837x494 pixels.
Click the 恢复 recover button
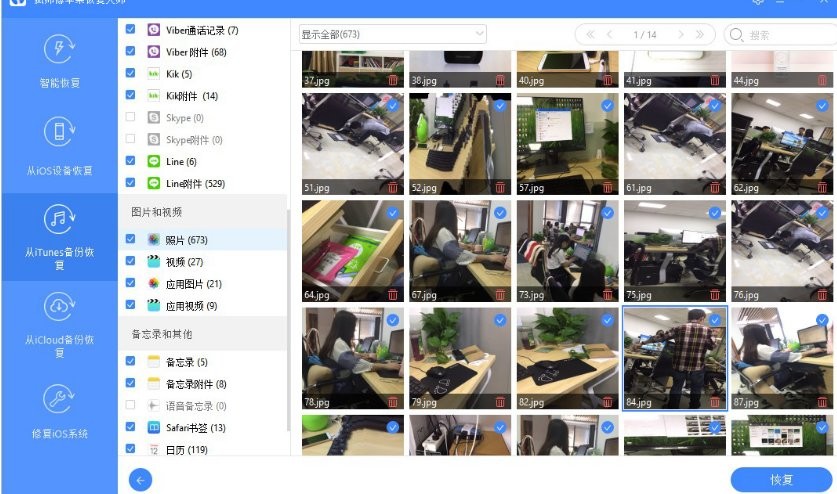tap(781, 480)
